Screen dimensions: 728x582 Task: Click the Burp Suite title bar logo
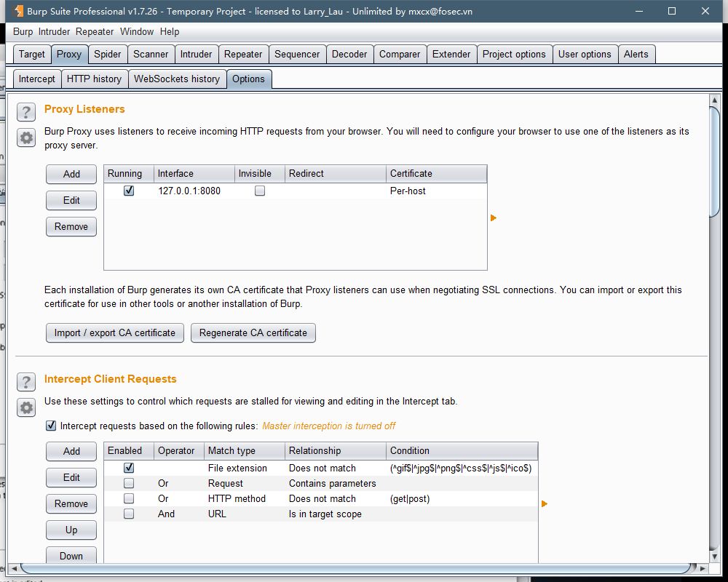[x=17, y=11]
